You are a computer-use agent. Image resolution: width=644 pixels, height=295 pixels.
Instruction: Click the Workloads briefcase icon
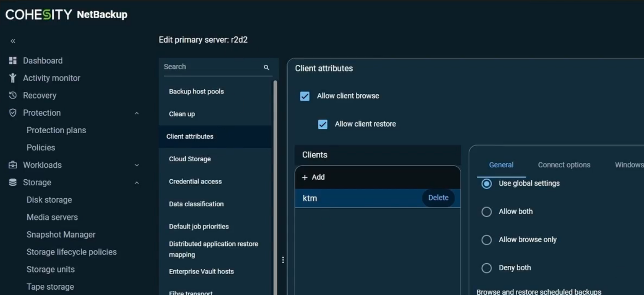coord(13,165)
